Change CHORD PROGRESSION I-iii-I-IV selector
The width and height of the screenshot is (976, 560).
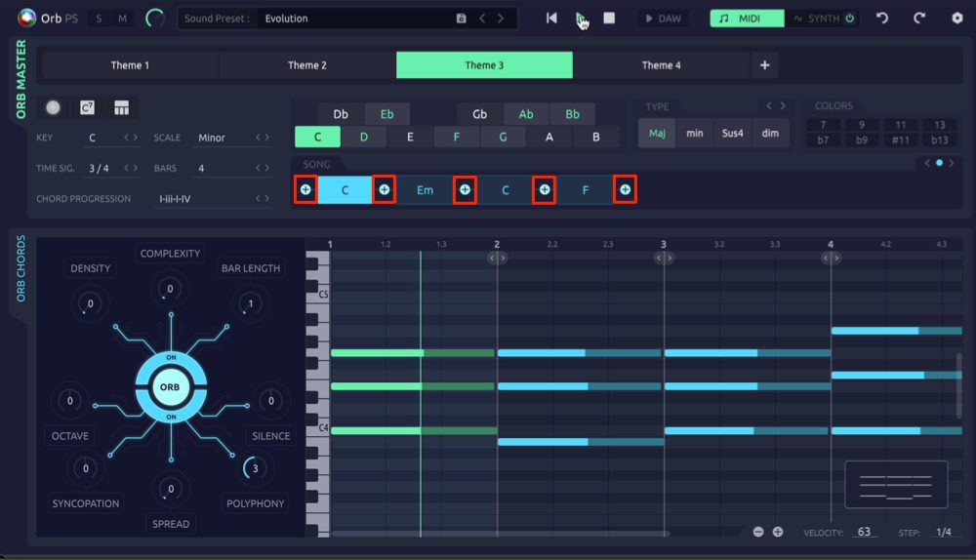point(263,198)
